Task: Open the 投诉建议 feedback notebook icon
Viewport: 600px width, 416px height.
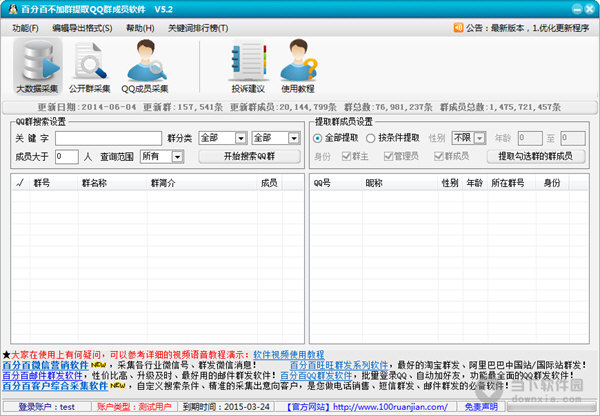Action: tap(248, 67)
